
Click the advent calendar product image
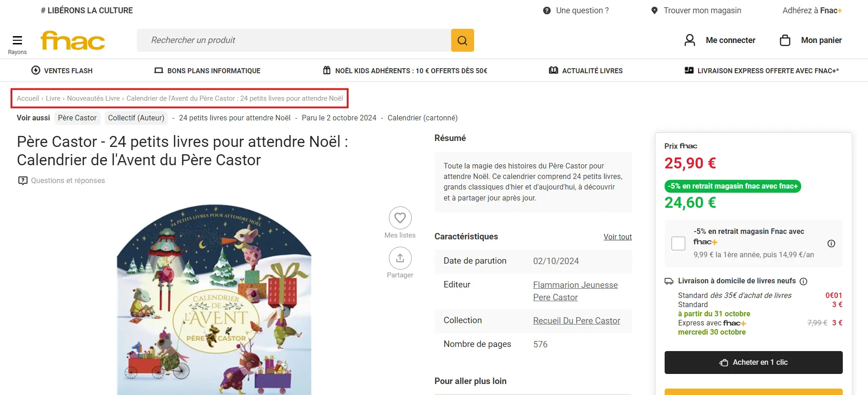pyautogui.click(x=214, y=299)
